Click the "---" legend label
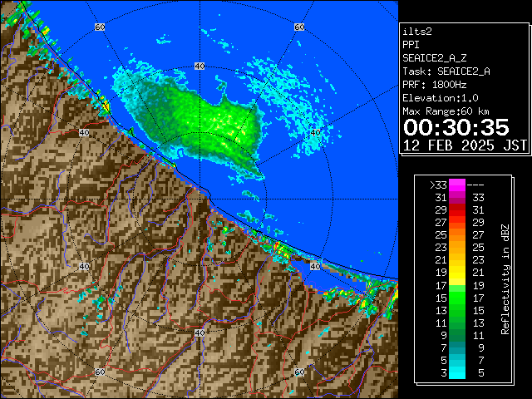532x399 pixels. tap(475, 185)
